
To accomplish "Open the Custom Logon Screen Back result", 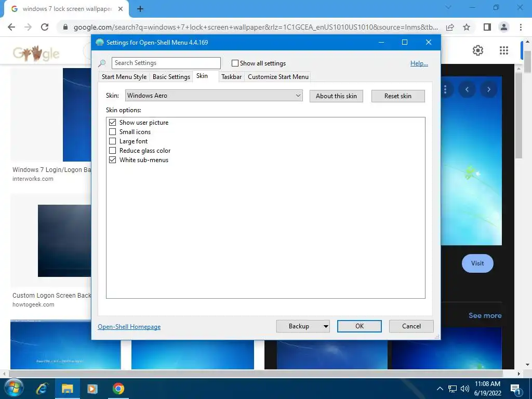I will [x=51, y=296].
